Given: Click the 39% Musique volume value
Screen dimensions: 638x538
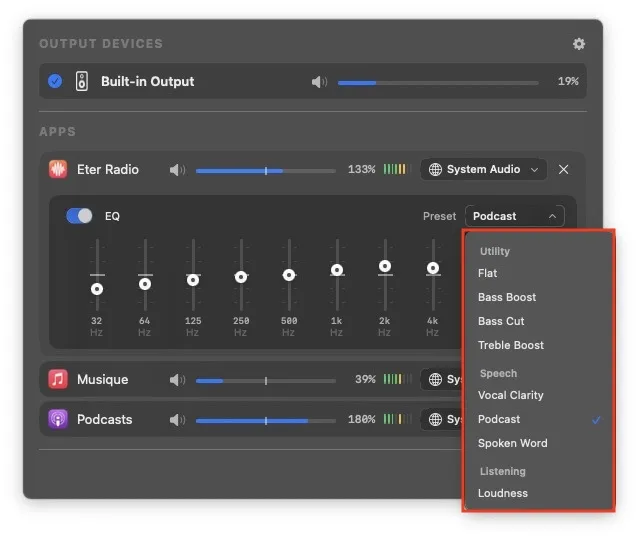Looking at the screenshot, I should (x=365, y=379).
